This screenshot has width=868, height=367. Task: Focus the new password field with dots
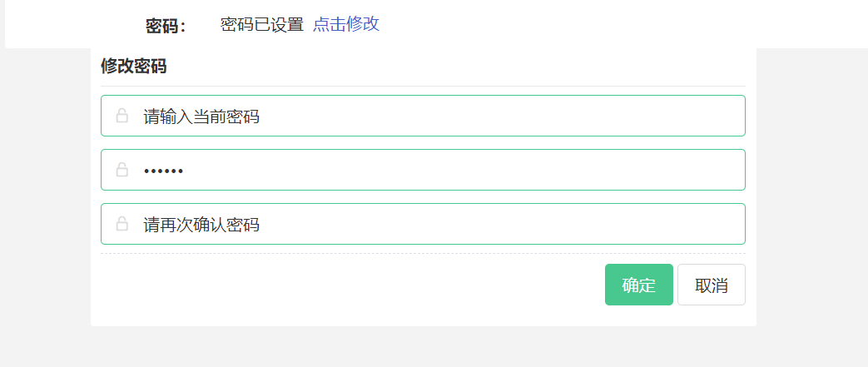coord(423,170)
